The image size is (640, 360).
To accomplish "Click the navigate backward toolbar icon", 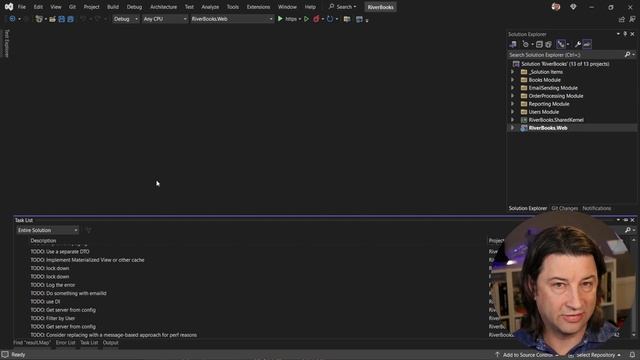I will point(12,19).
